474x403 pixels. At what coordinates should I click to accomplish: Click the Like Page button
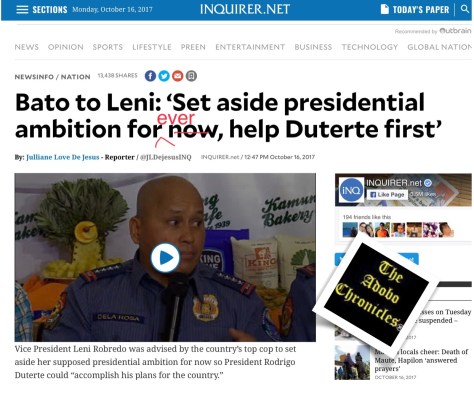387,194
